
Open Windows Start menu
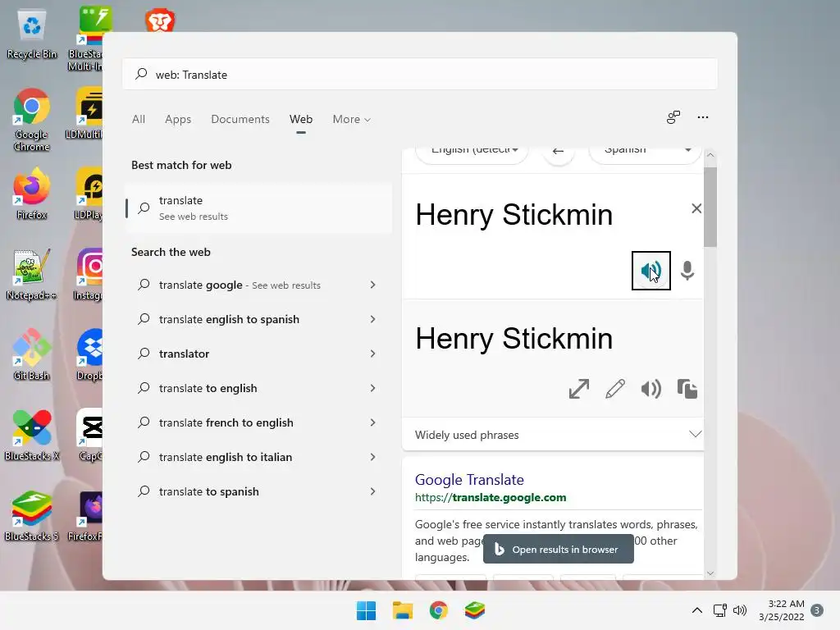tap(367, 610)
